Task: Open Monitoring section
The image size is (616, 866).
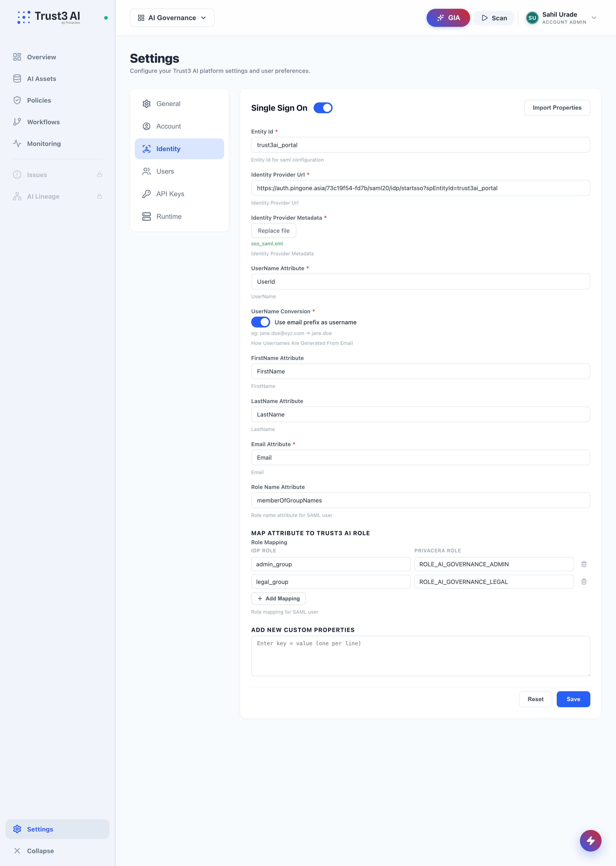Action: pos(57,143)
